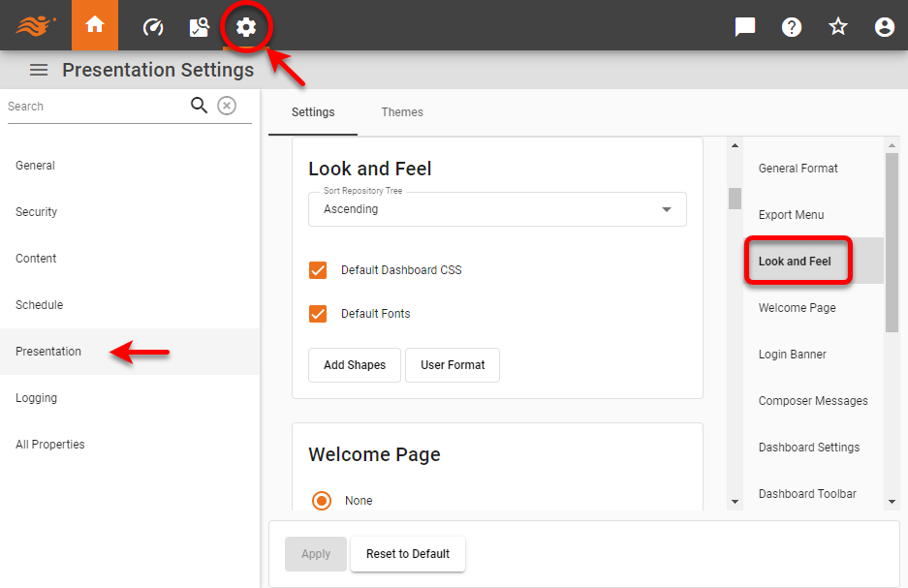This screenshot has height=588, width=908.
Task: Open the help question mark icon
Action: click(792, 27)
